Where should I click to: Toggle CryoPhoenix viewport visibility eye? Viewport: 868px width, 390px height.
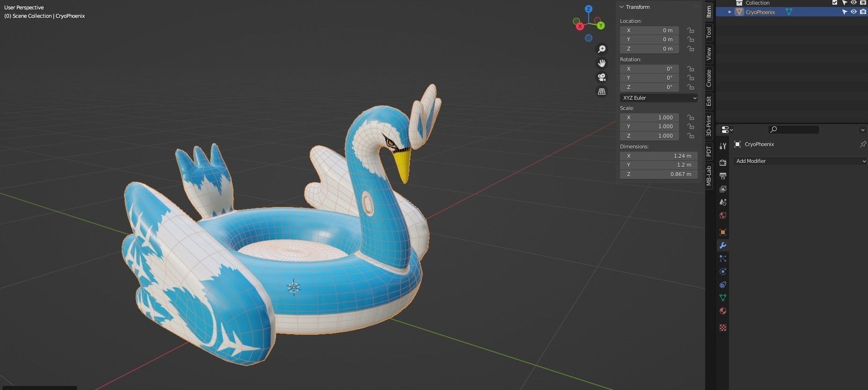853,12
